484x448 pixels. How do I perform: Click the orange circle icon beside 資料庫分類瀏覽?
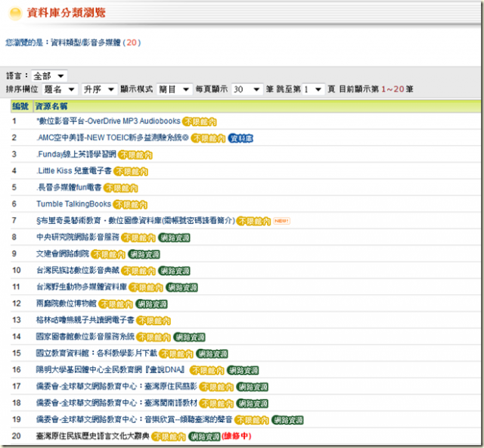click(15, 14)
